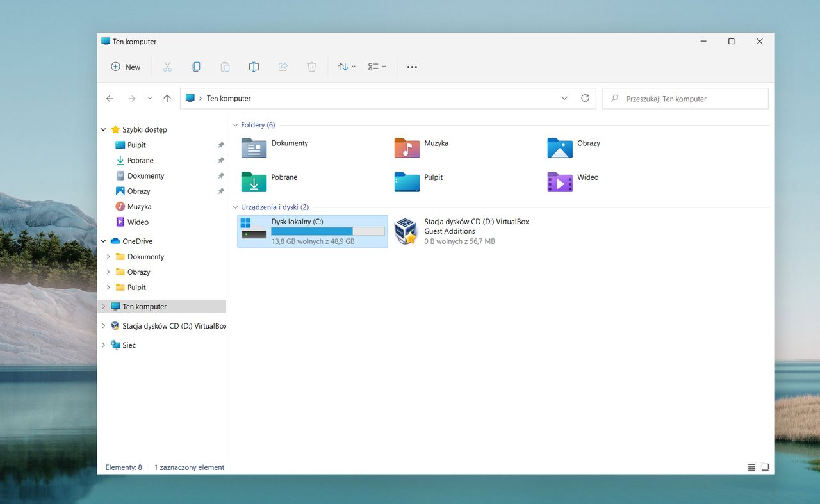
Task: Click inside the Przeszukaj search field
Action: coord(684,98)
